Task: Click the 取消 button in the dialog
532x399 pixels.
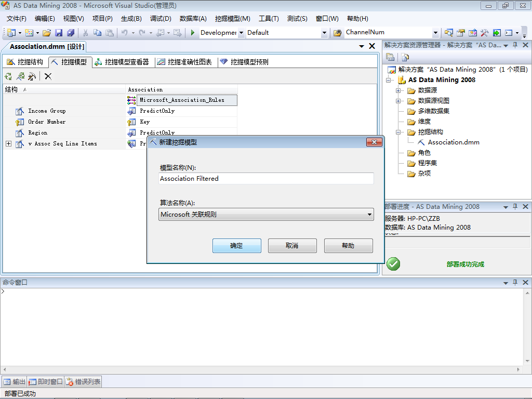Action: coord(292,246)
